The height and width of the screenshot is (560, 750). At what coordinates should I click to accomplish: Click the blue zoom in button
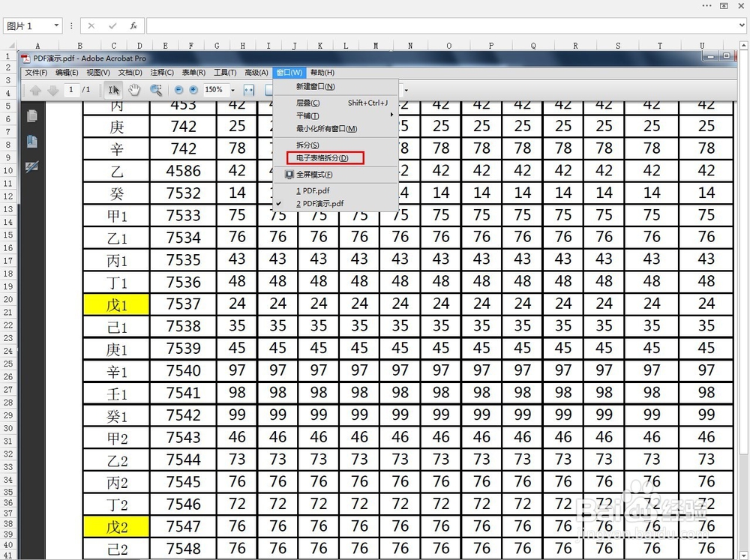tap(193, 90)
